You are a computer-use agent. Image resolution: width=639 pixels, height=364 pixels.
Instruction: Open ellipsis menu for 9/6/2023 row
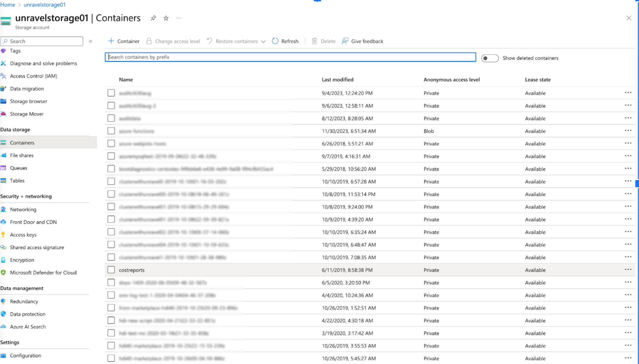628,105
